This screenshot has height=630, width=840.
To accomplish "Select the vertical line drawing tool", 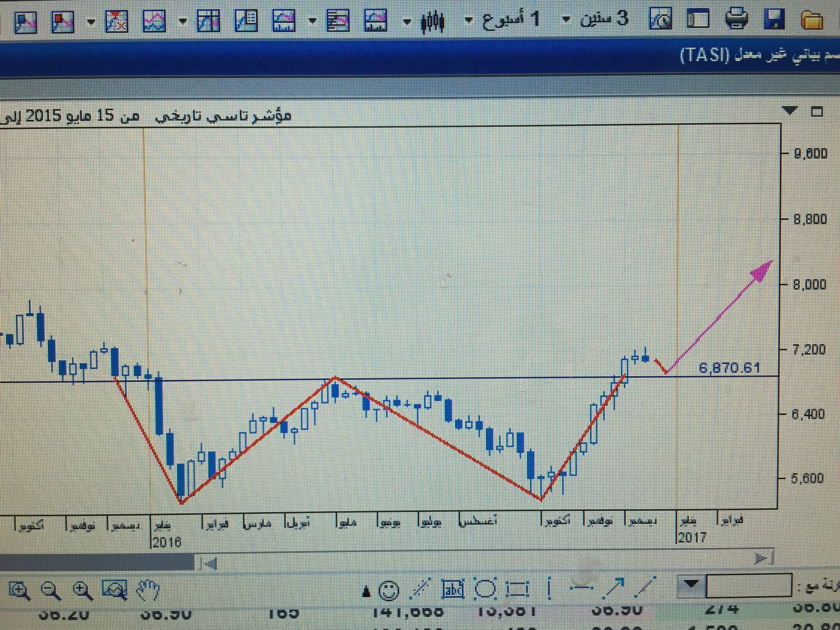I will pos(549,589).
